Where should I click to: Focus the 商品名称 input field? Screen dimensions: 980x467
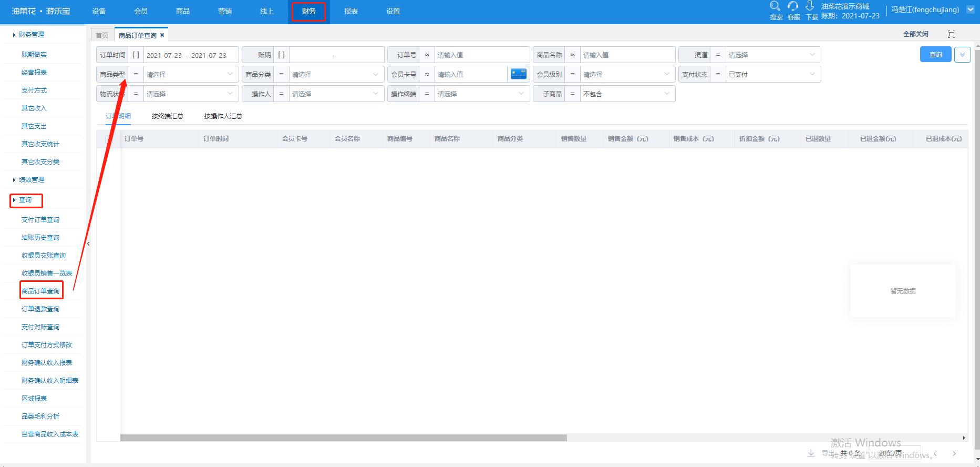pyautogui.click(x=627, y=55)
